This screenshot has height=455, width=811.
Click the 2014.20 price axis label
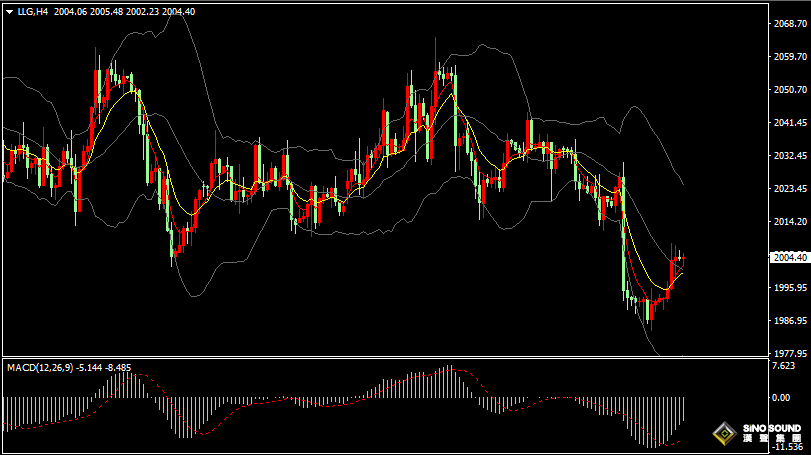coord(790,222)
